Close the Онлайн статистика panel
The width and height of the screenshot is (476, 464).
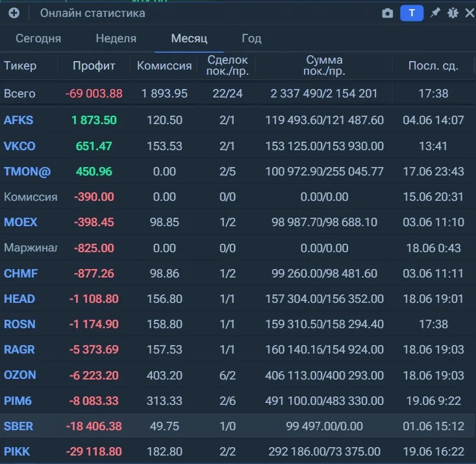click(x=470, y=13)
